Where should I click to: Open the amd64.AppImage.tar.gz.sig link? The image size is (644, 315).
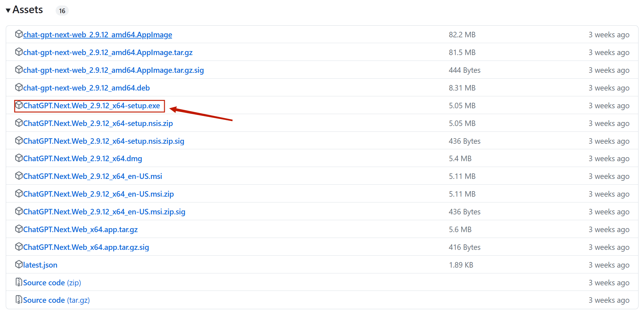[113, 70]
